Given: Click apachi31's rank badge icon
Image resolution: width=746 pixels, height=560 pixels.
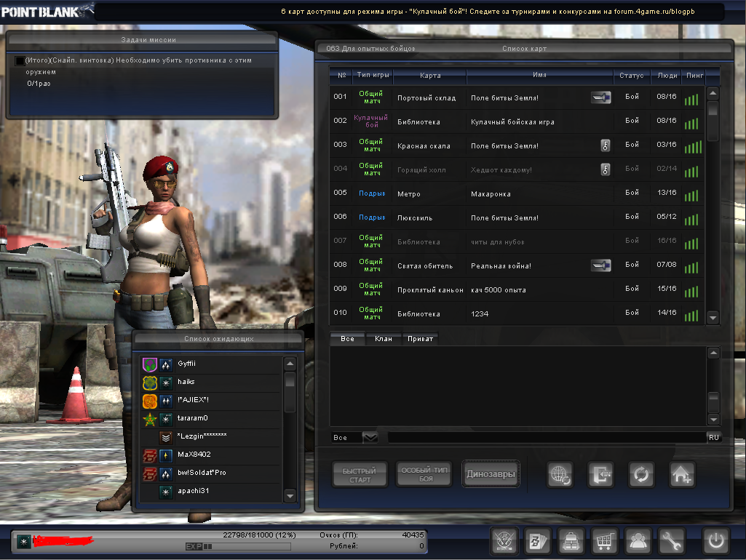Looking at the screenshot, I should (x=165, y=492).
